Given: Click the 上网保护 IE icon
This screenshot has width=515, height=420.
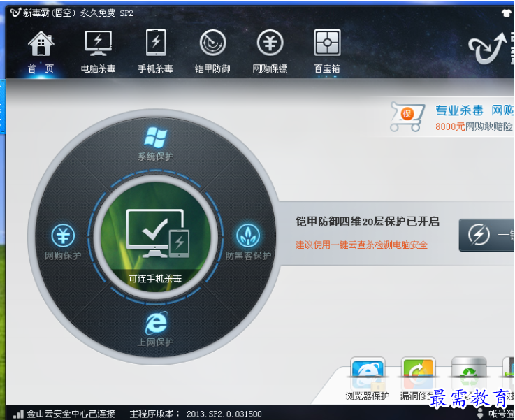Looking at the screenshot, I should tap(157, 323).
